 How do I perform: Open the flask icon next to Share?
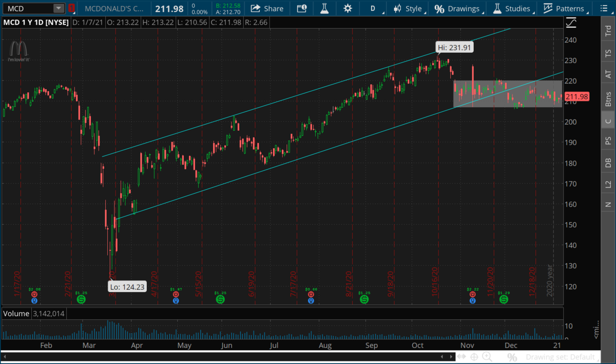[x=324, y=8]
